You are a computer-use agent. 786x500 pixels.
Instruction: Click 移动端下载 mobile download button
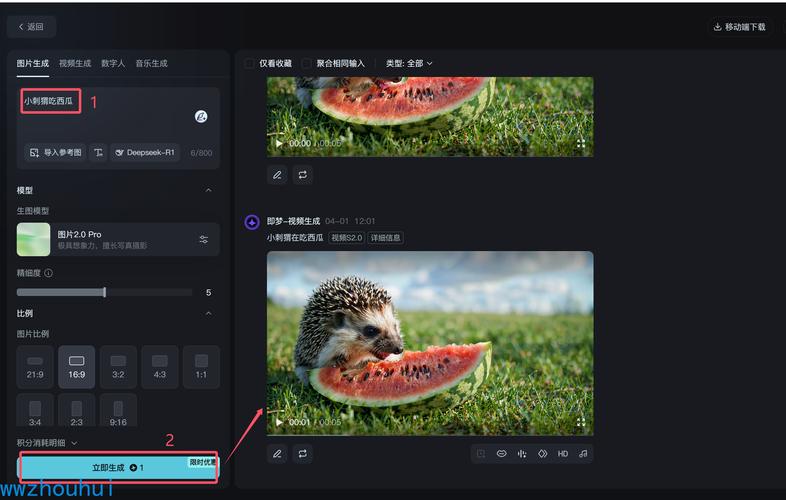coord(740,27)
